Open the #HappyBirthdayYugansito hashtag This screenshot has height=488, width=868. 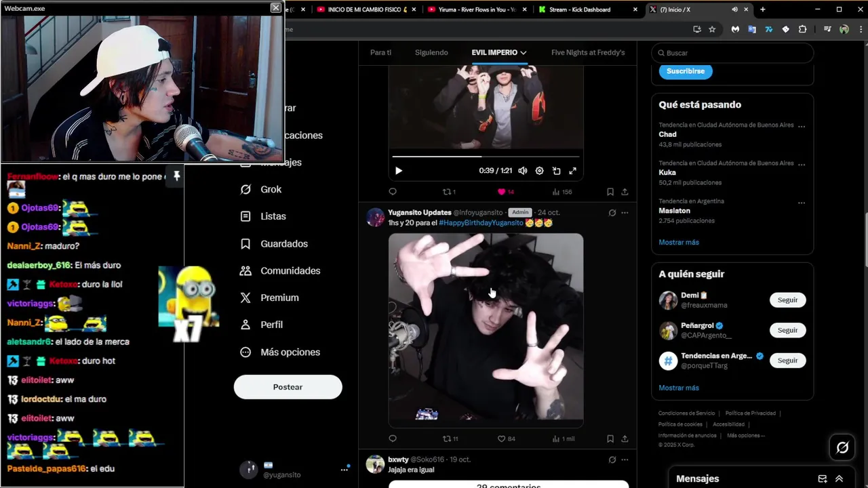(x=481, y=223)
